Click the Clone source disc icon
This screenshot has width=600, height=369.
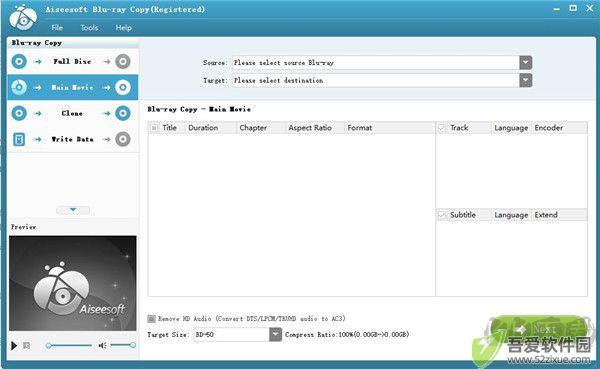tap(19, 113)
